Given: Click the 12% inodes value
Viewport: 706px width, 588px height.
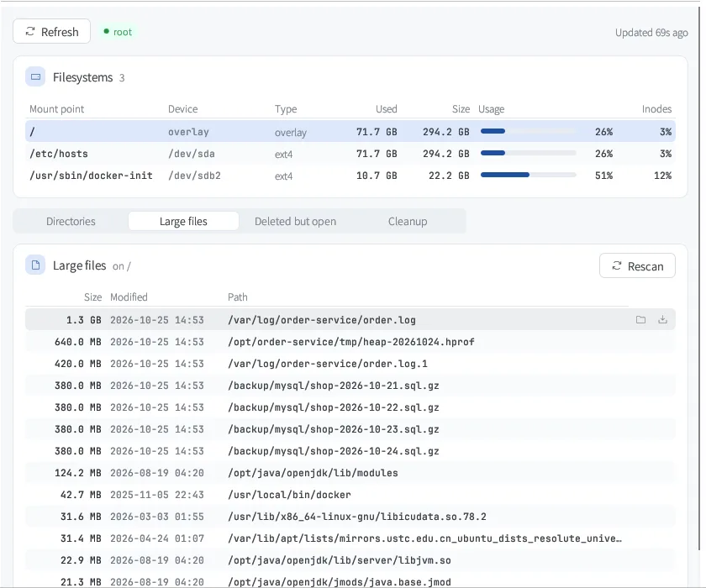Looking at the screenshot, I should coord(662,176).
